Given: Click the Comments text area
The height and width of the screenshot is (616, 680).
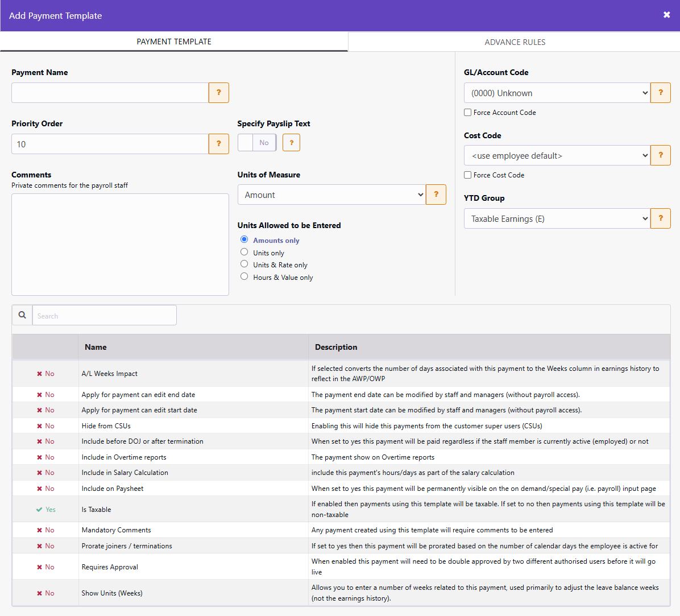Looking at the screenshot, I should point(120,245).
